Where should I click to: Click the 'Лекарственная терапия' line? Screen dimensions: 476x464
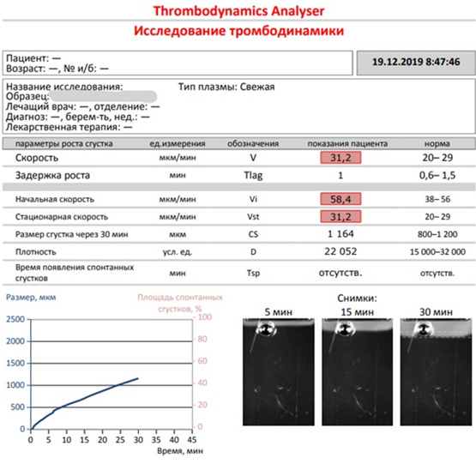point(69,127)
